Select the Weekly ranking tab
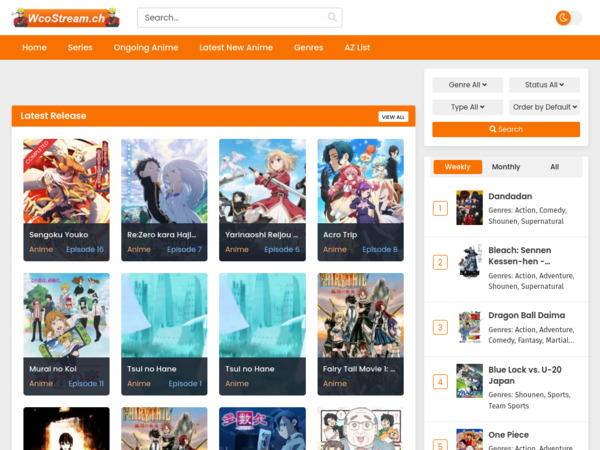Screen dimensions: 600x450 pyautogui.click(x=457, y=167)
